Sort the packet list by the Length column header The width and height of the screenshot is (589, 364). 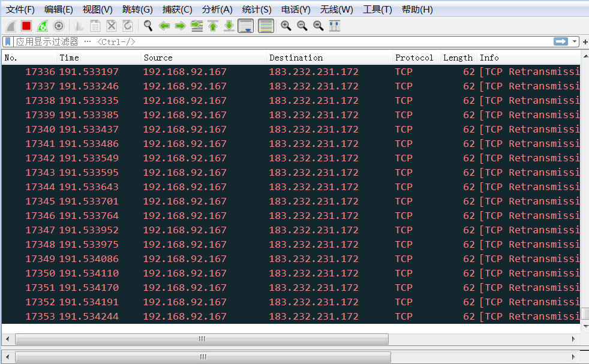click(458, 58)
